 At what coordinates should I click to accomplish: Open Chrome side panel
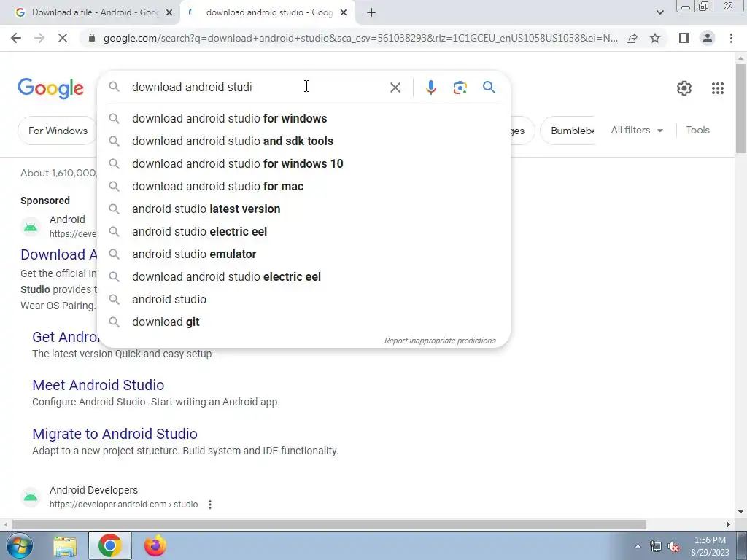[684, 38]
